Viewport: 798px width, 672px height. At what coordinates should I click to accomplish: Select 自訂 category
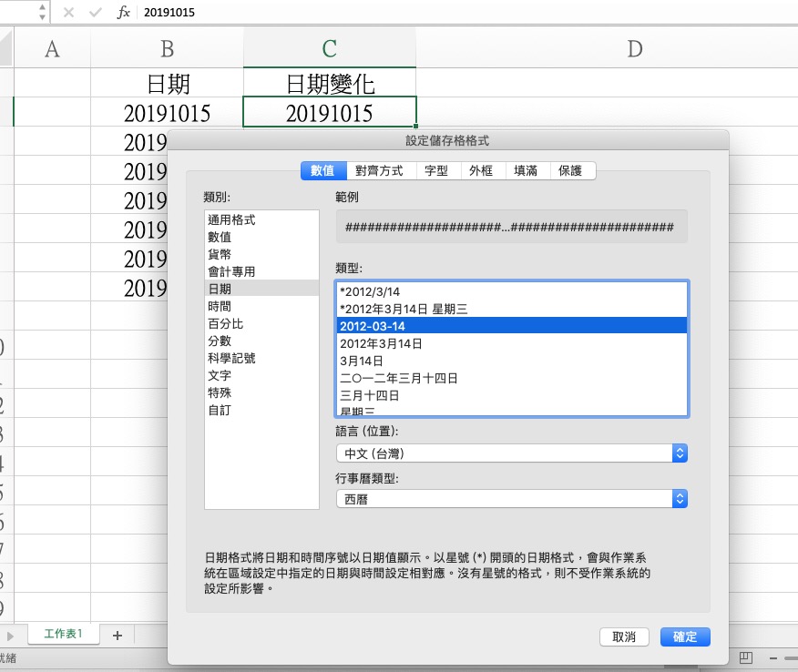click(x=261, y=410)
